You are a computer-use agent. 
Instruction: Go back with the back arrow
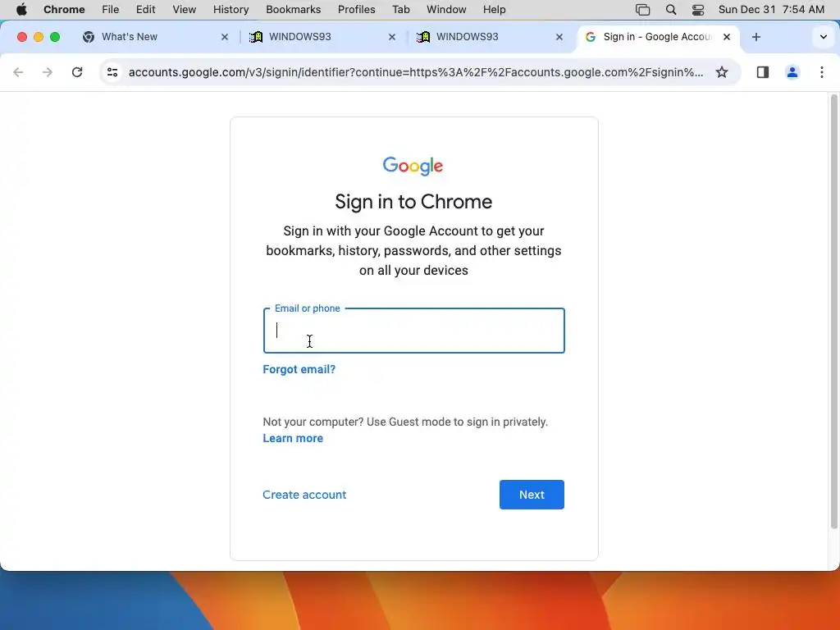tap(18, 72)
